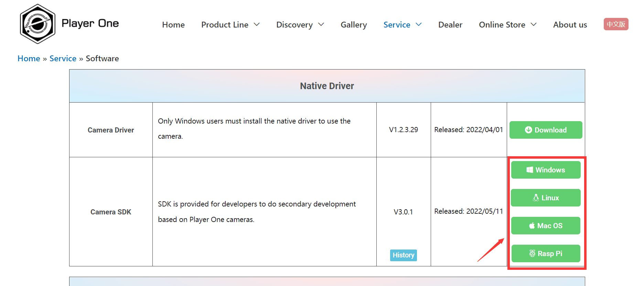Image resolution: width=644 pixels, height=286 pixels.
Task: Click the download arrow icon for Camera Driver
Action: tap(528, 130)
